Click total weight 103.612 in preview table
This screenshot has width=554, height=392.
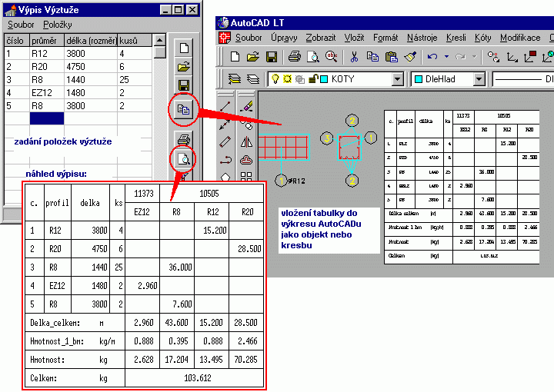(198, 378)
